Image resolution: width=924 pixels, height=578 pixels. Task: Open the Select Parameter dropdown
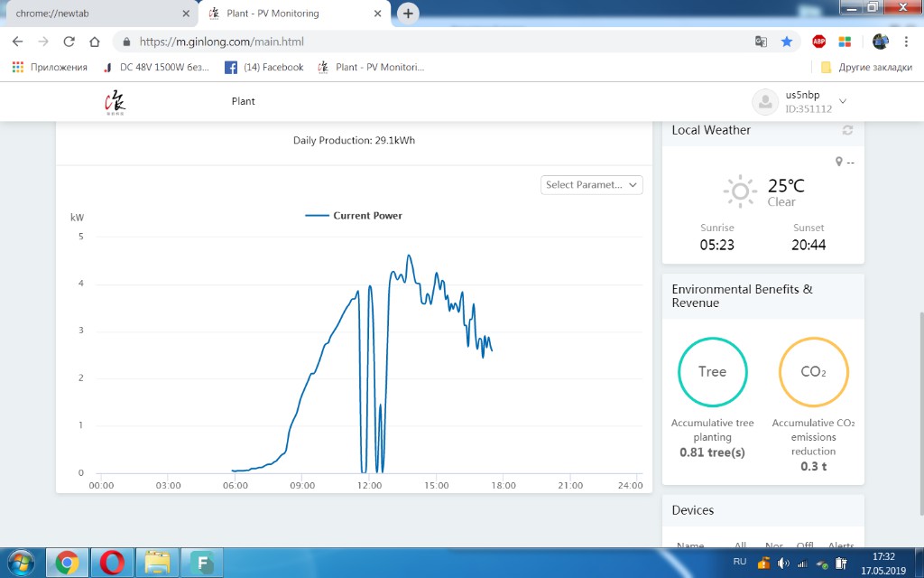(592, 184)
